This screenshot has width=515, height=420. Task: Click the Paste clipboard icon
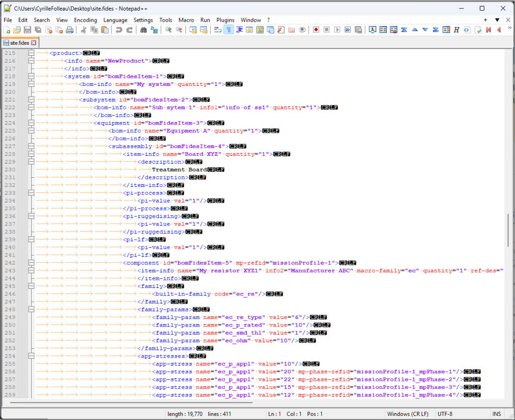point(105,30)
